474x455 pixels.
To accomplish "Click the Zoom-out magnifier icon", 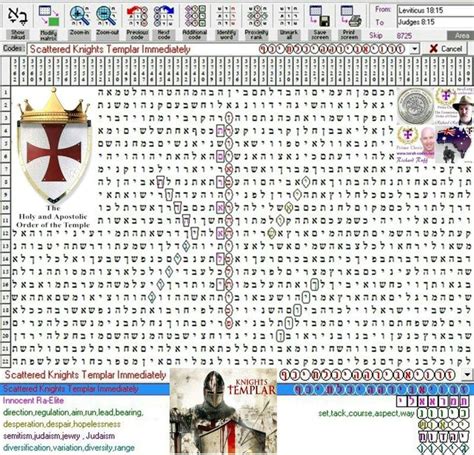I will point(107,16).
